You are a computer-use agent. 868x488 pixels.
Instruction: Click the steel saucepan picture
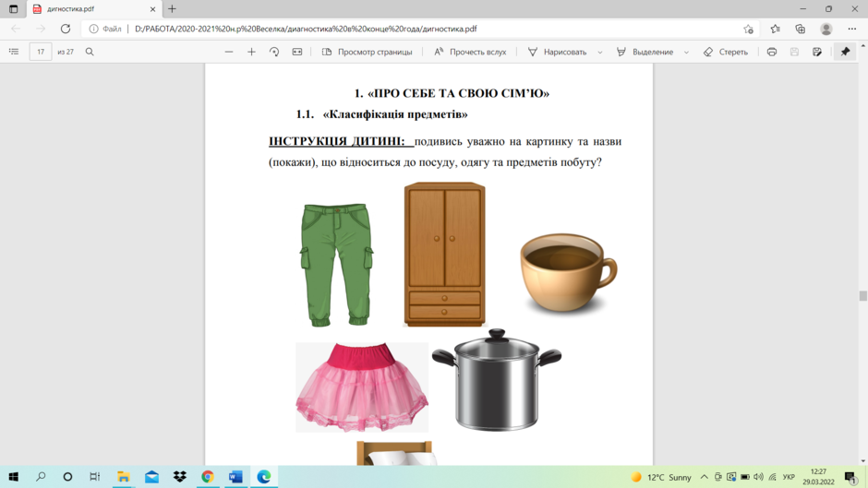point(497,379)
